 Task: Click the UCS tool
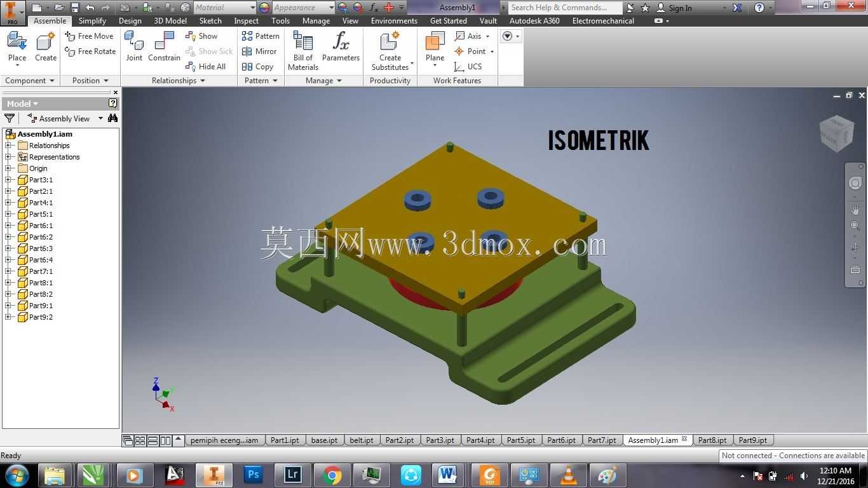468,67
